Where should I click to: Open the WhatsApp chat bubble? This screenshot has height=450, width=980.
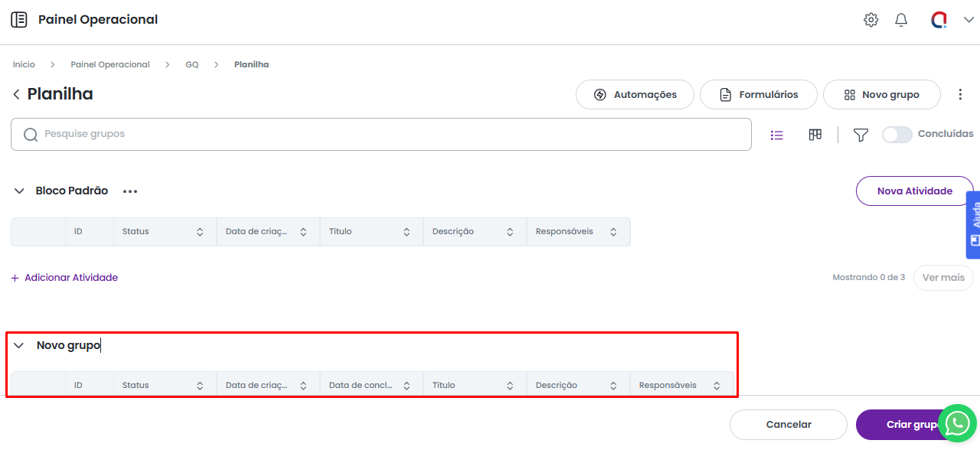(x=957, y=423)
